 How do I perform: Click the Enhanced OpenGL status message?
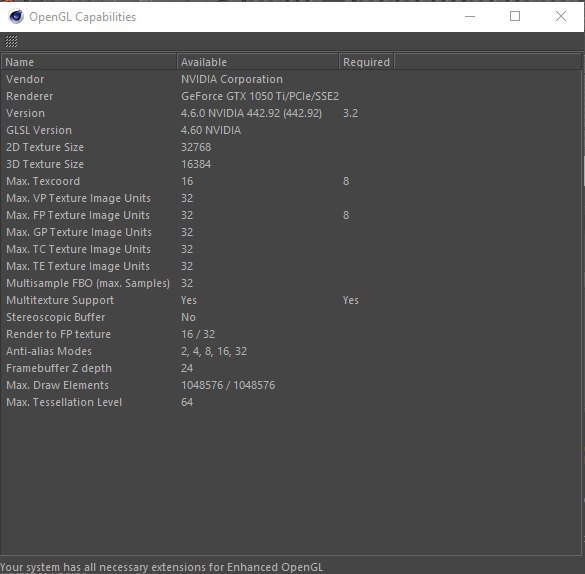(162, 567)
